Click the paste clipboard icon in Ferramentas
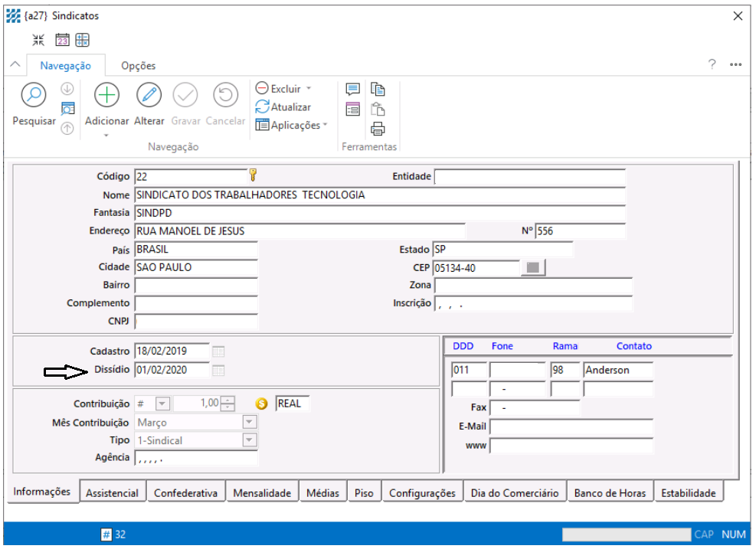 378,109
